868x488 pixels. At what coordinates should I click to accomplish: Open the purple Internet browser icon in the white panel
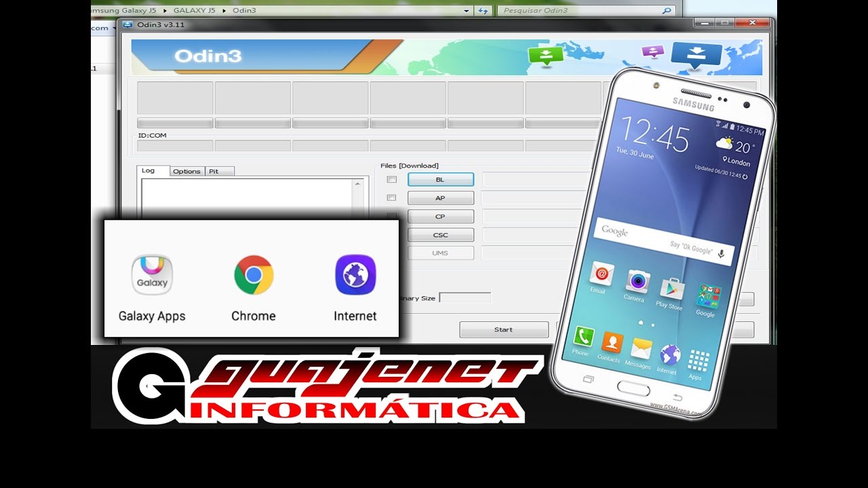355,274
